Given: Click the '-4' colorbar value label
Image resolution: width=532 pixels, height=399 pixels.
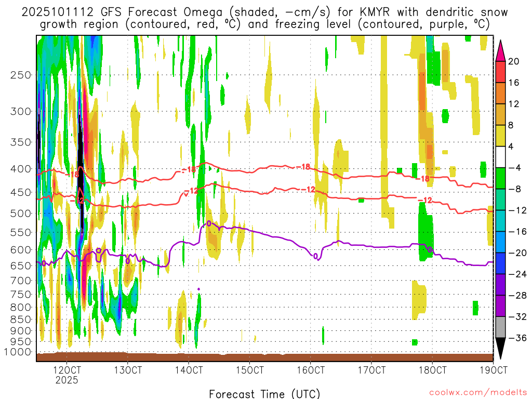Looking at the screenshot, I should click(x=514, y=168).
